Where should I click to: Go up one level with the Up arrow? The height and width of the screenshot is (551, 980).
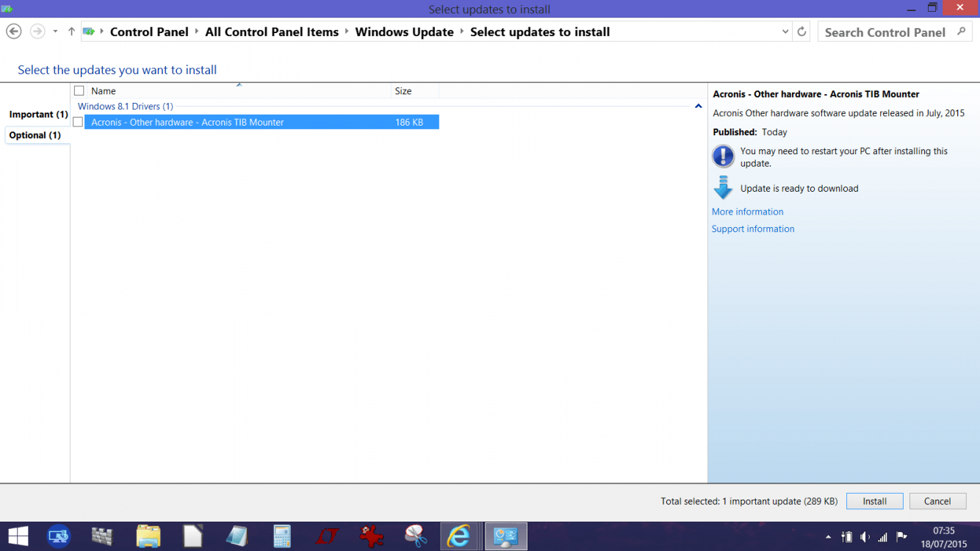pyautogui.click(x=71, y=32)
